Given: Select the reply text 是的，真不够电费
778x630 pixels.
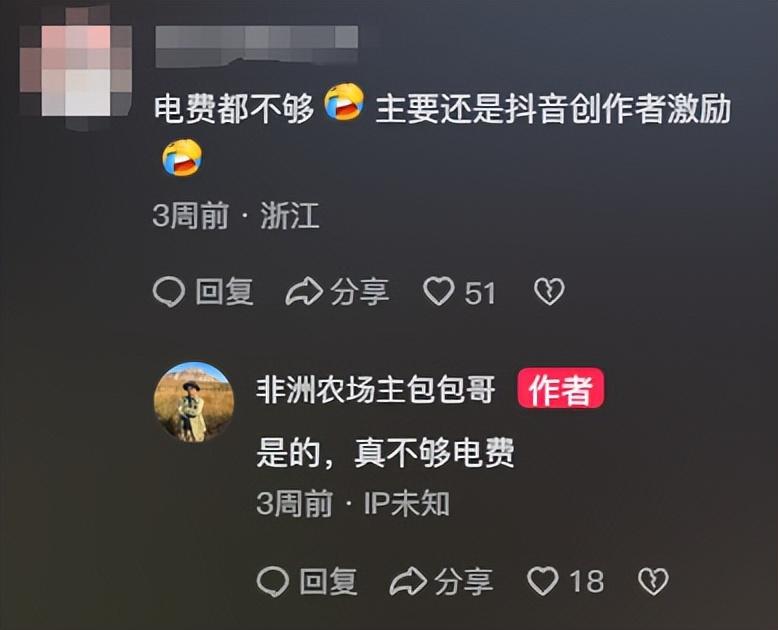Looking at the screenshot, I should [x=385, y=452].
